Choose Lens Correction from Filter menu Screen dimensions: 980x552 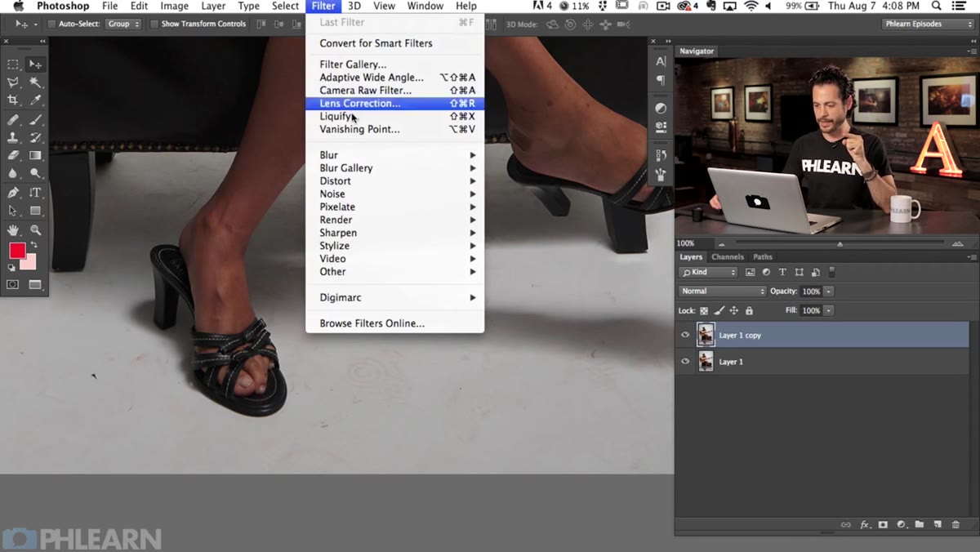point(395,104)
